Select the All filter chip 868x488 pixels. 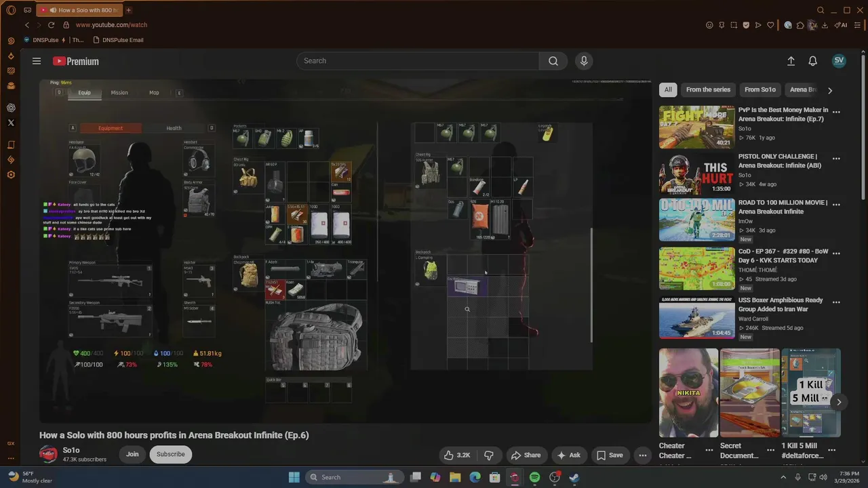coord(668,89)
